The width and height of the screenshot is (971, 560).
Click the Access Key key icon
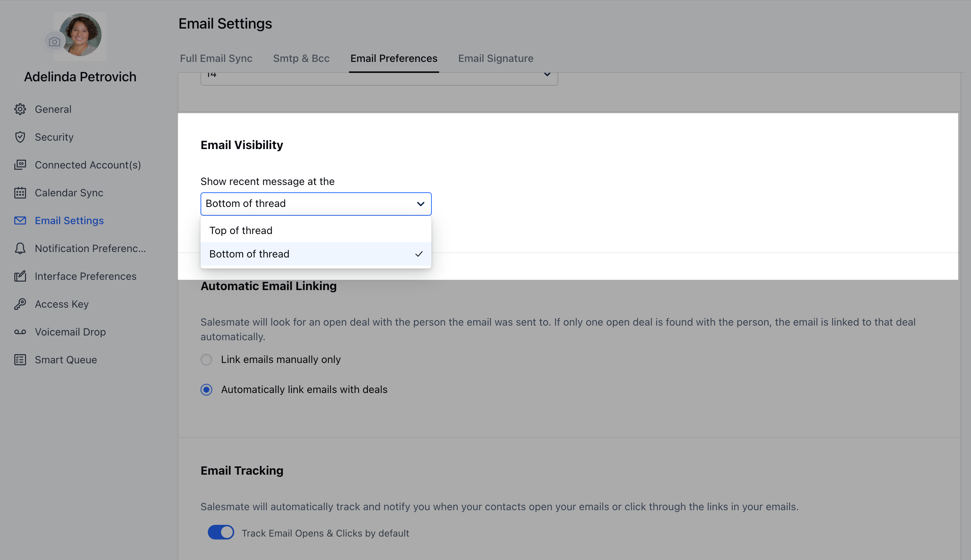click(x=20, y=304)
